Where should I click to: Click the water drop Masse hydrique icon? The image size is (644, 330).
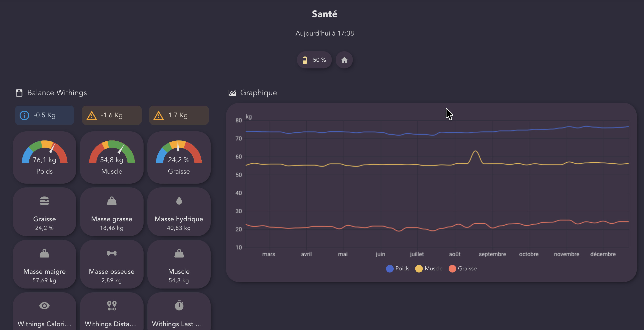click(x=179, y=201)
